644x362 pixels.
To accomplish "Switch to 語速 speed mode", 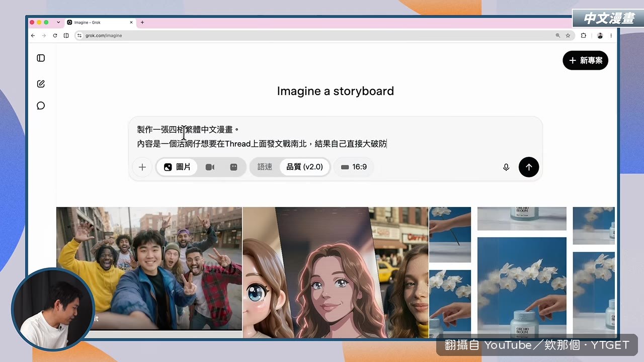I will (265, 167).
